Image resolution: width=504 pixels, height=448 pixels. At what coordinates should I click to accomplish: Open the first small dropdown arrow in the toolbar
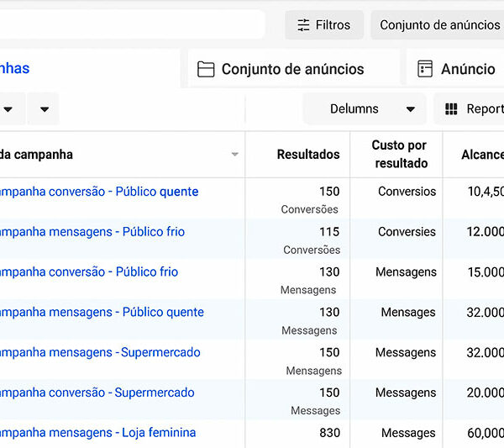[x=8, y=109]
